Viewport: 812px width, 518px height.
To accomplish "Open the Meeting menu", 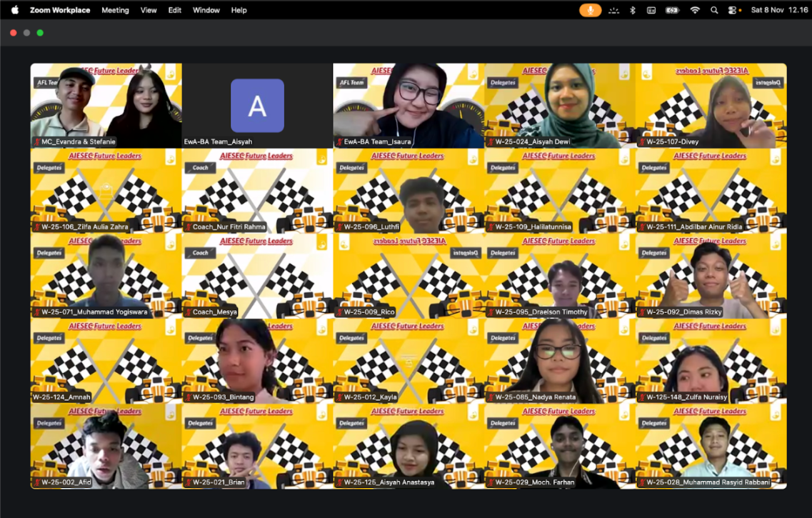I will 115,10.
